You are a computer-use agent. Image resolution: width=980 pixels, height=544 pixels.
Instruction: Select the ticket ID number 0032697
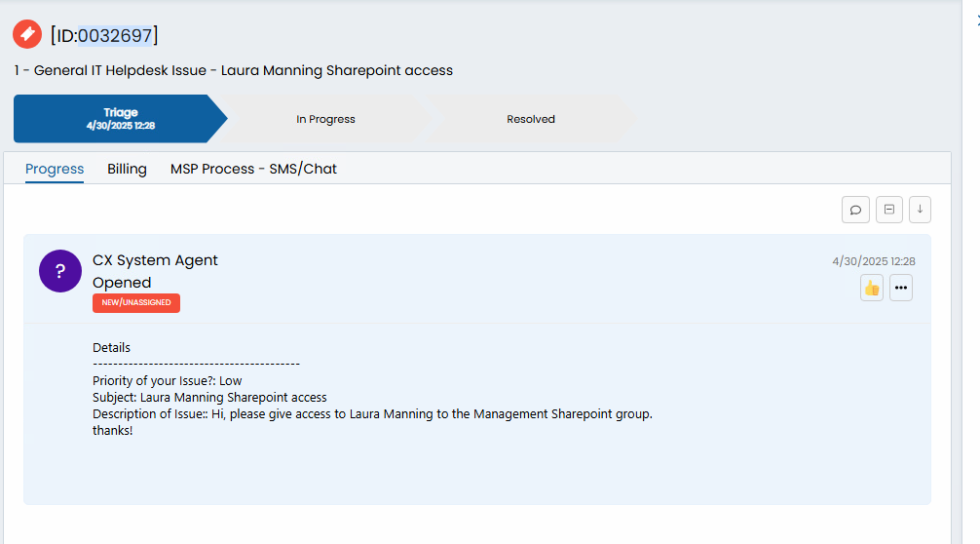click(115, 36)
